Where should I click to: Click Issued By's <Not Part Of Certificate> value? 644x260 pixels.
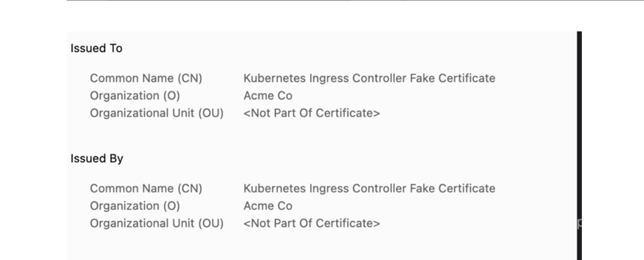point(311,223)
